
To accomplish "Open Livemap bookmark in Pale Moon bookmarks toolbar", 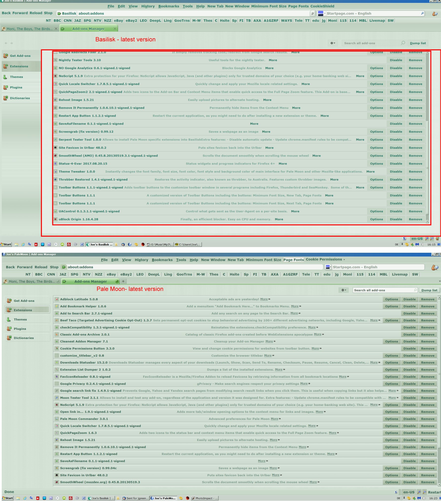I will pos(400,274).
